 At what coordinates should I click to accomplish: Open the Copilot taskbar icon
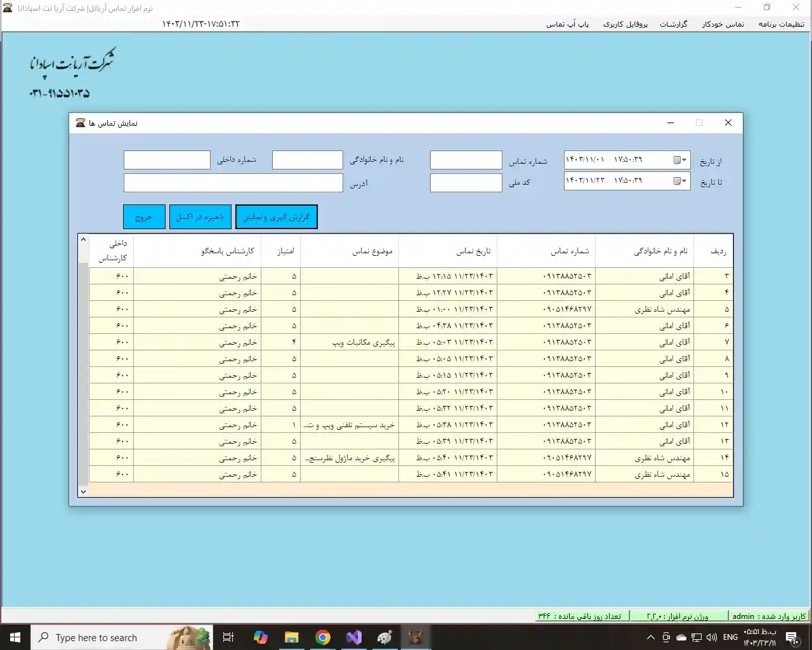point(260,637)
